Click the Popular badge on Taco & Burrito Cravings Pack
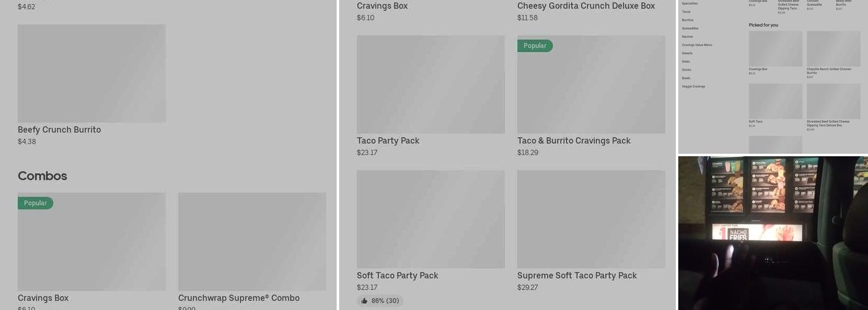Screen dimensions: 868x310 point(534,46)
